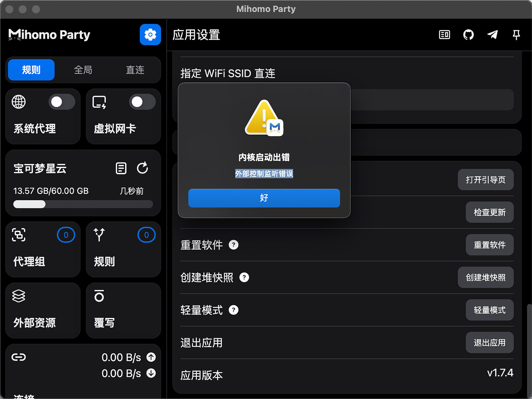Click the 宝可梦星云 data usage progress bar
The width and height of the screenshot is (532, 399).
[83, 204]
